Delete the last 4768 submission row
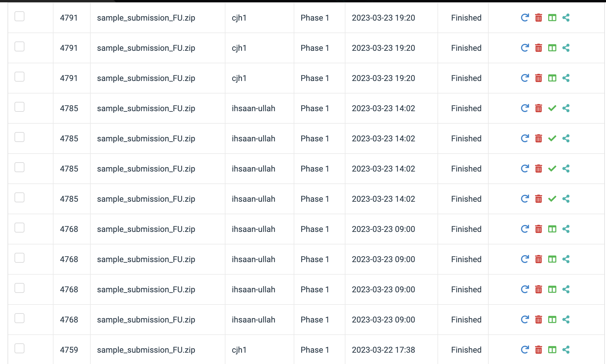Viewport: 606px width, 364px height. 538,320
